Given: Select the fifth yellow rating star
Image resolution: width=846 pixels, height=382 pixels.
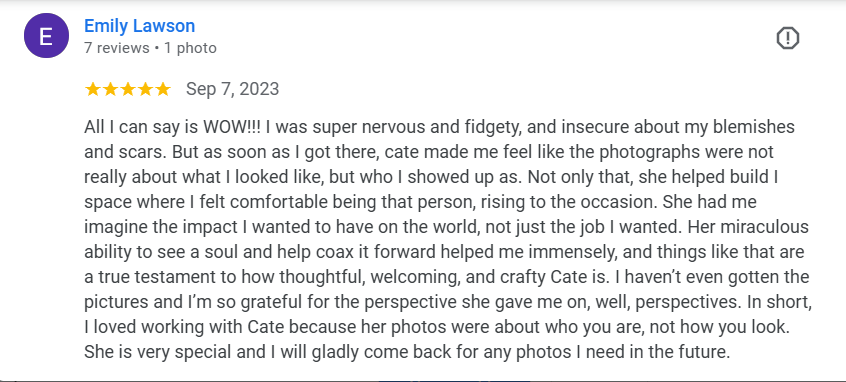Looking at the screenshot, I should click(162, 89).
